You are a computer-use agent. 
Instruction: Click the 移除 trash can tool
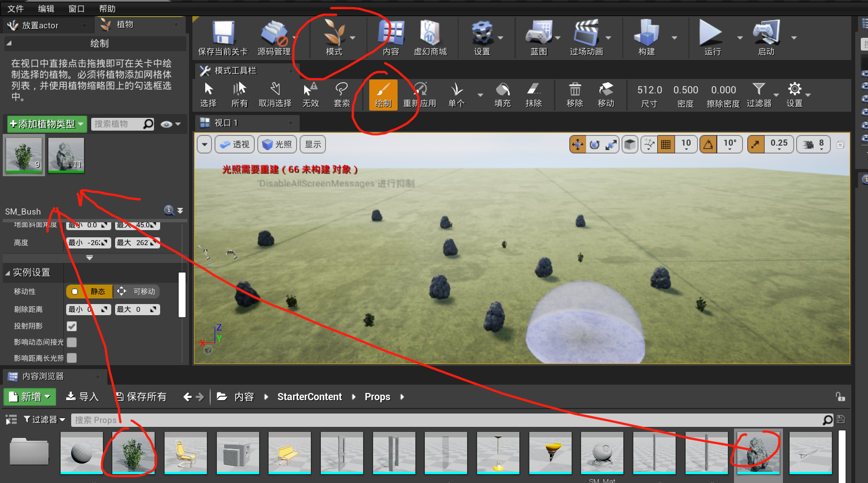574,95
